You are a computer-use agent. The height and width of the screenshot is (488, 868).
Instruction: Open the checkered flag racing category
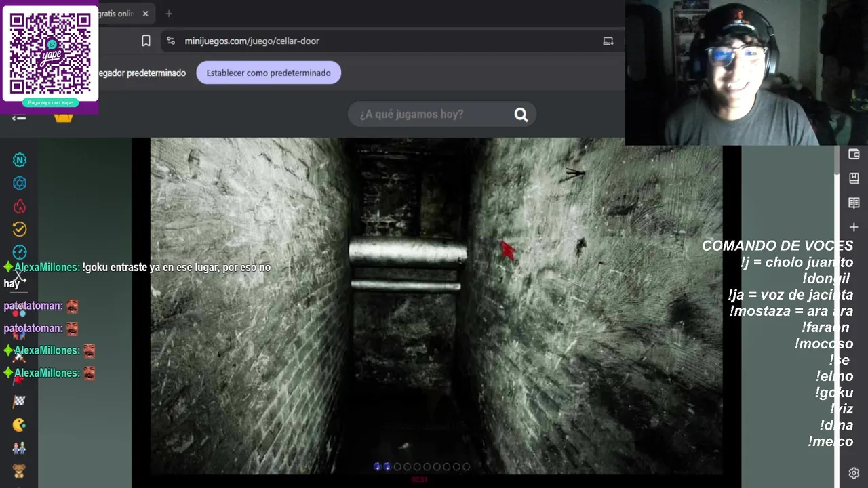(x=19, y=401)
